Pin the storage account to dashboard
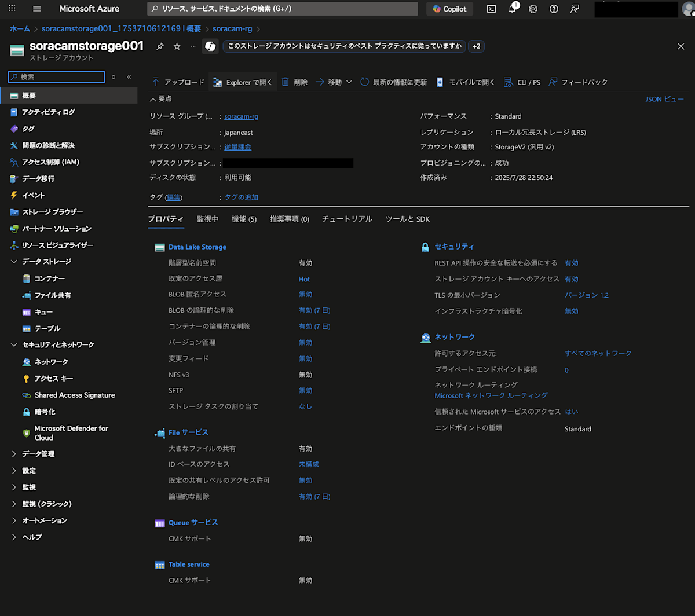Screen dimensions: 695x616 click(x=160, y=46)
